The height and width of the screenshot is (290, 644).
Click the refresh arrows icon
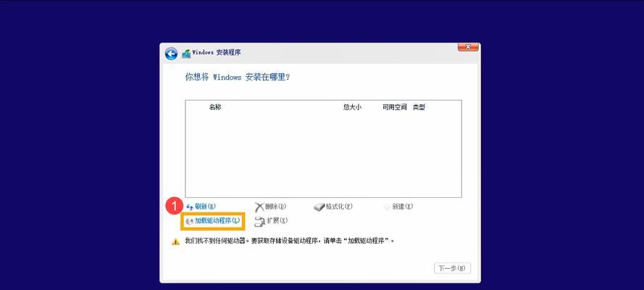189,207
